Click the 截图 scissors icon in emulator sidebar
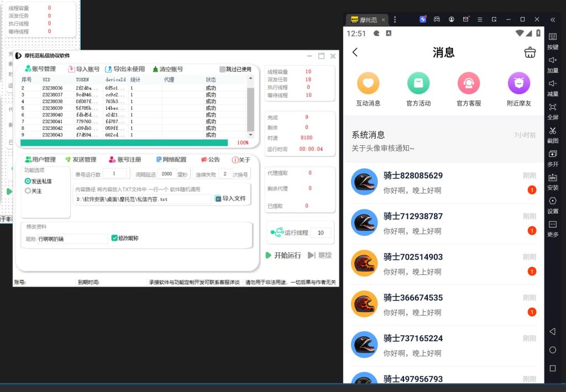 coord(552,131)
